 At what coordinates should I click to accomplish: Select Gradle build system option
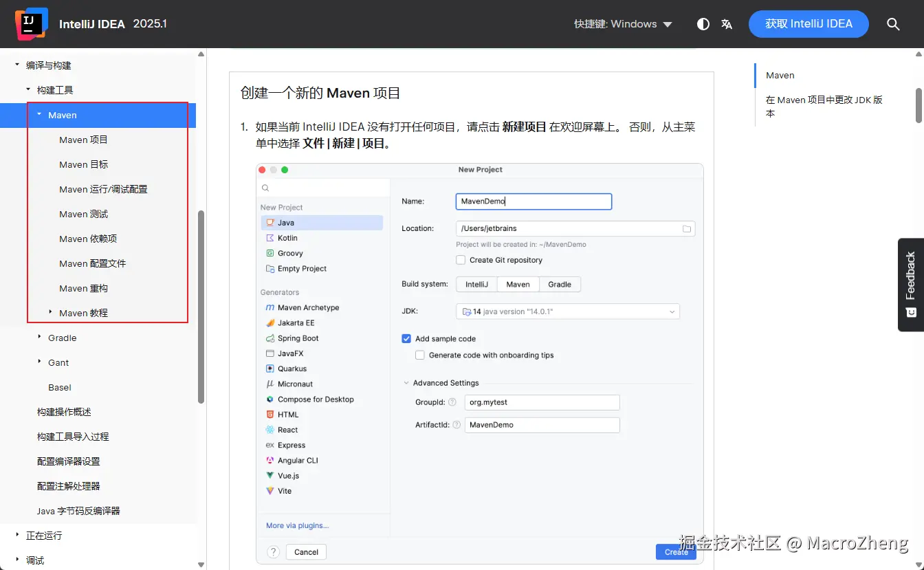[x=560, y=284]
